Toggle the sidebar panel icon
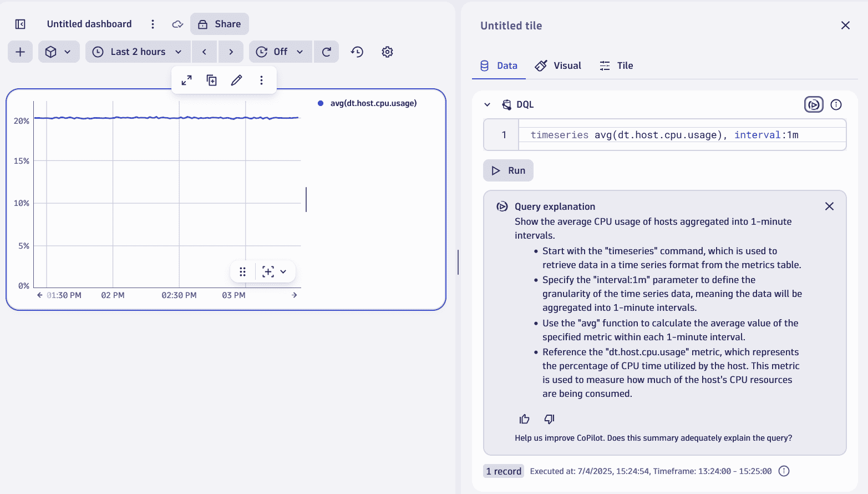This screenshot has height=494, width=868. pos(21,24)
